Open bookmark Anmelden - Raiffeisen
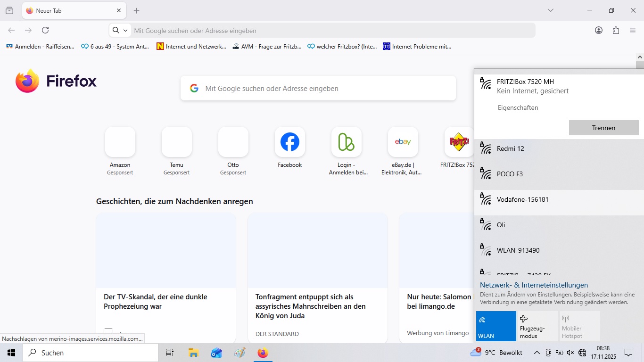Image resolution: width=644 pixels, height=362 pixels. coord(40,46)
